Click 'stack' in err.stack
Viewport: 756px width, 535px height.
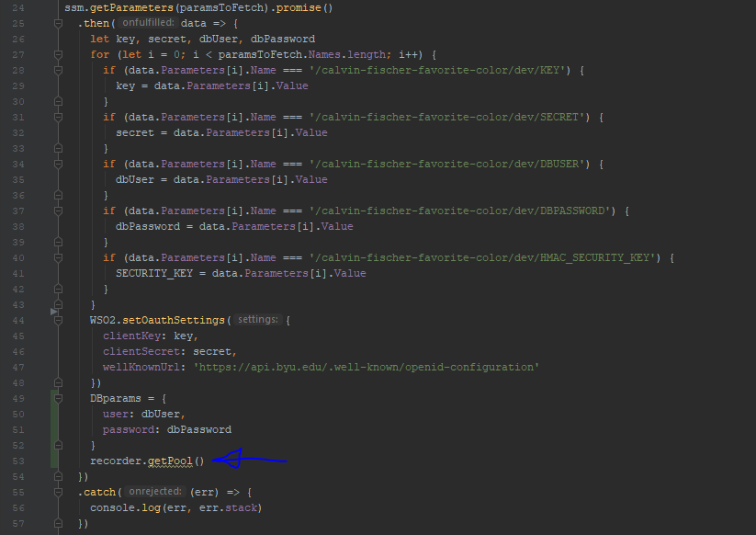(241, 508)
